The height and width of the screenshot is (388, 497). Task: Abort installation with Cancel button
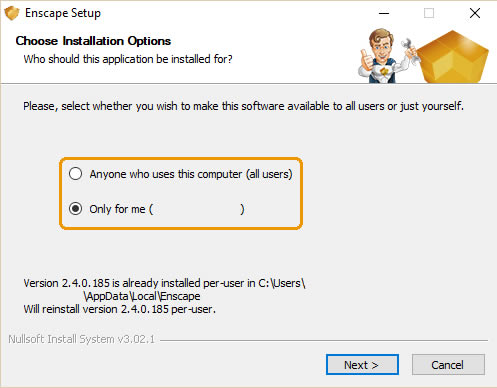(x=448, y=365)
